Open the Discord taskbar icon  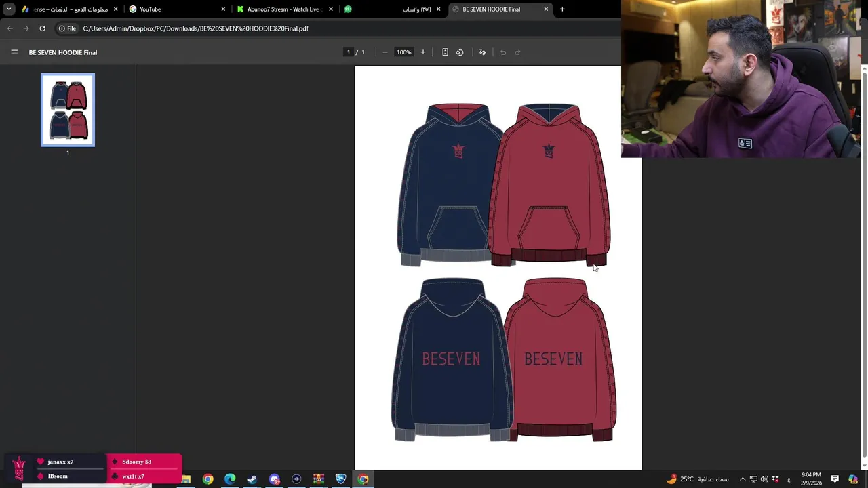[275, 479]
